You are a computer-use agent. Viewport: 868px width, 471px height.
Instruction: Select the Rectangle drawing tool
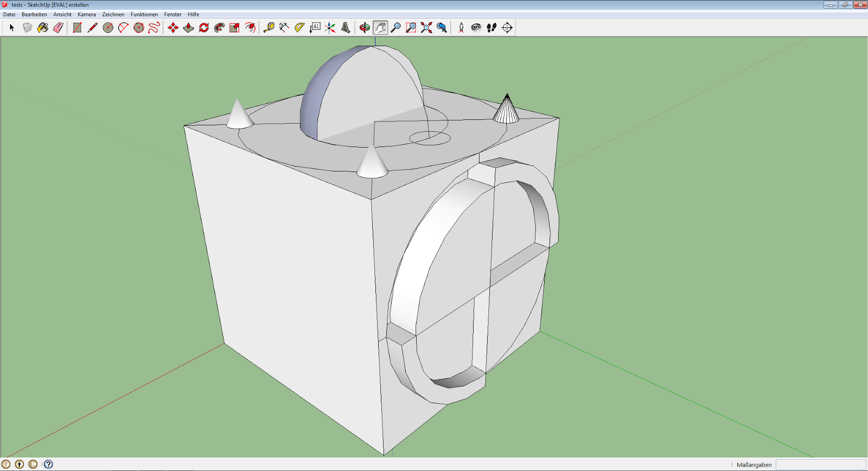click(77, 28)
